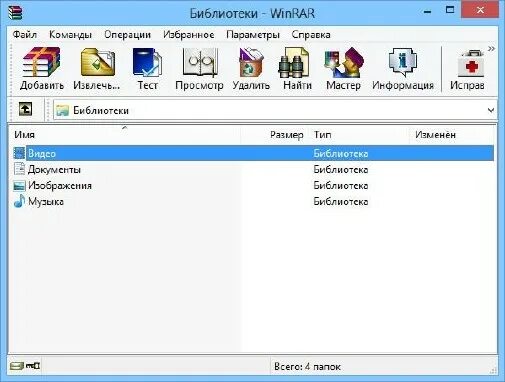The image size is (505, 382).
Task: Close the WinRAR window
Action: point(480,10)
